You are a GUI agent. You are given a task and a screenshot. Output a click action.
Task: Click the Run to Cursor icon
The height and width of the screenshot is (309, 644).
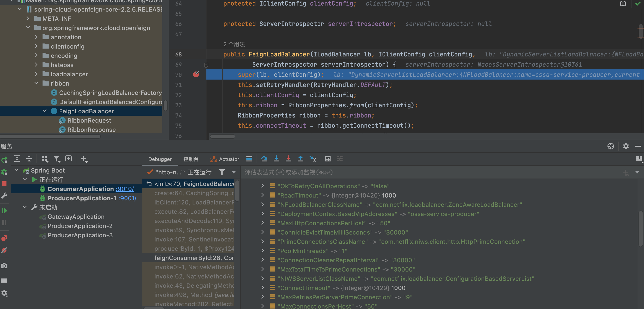point(313,159)
